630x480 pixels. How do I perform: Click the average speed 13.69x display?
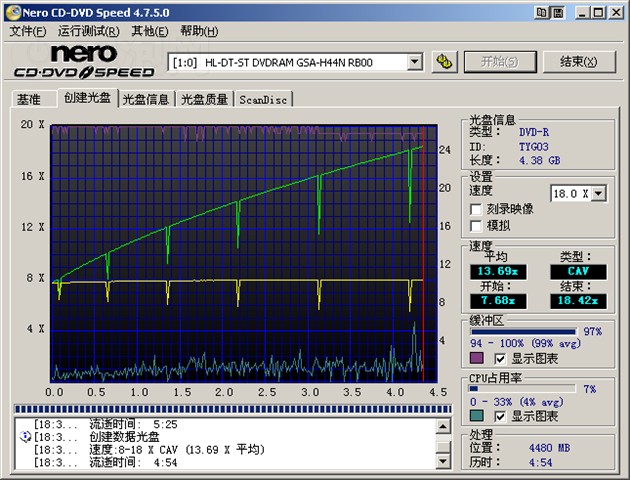pyautogui.click(x=498, y=272)
